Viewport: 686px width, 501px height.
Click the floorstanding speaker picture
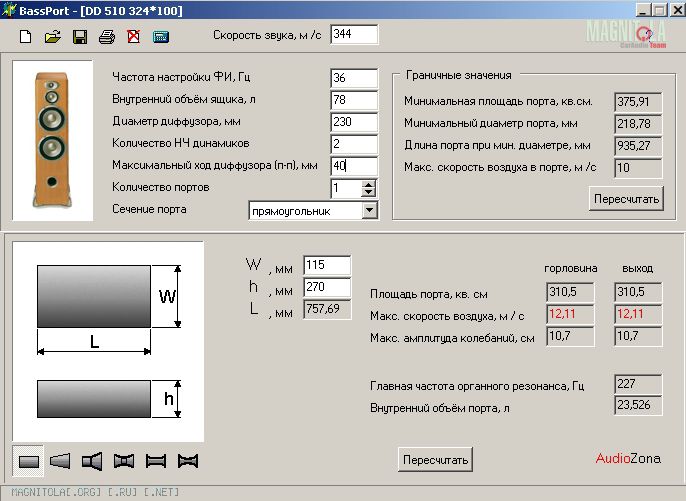52,140
